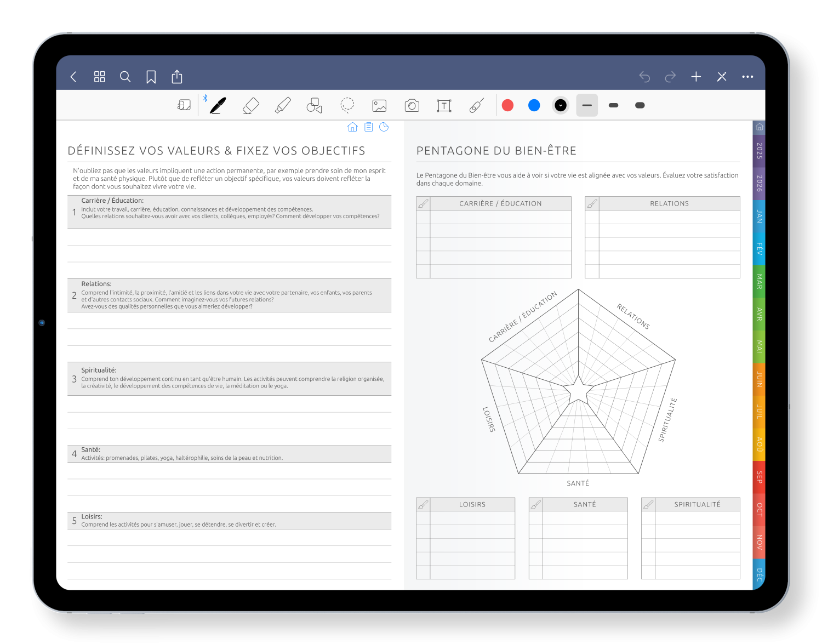Activate the Lasso selection tool

(347, 105)
